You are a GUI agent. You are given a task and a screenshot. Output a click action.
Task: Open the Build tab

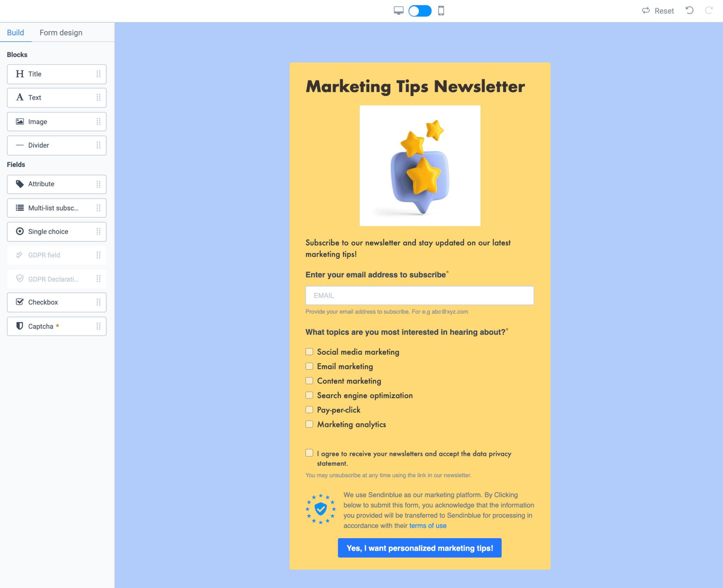click(x=16, y=32)
